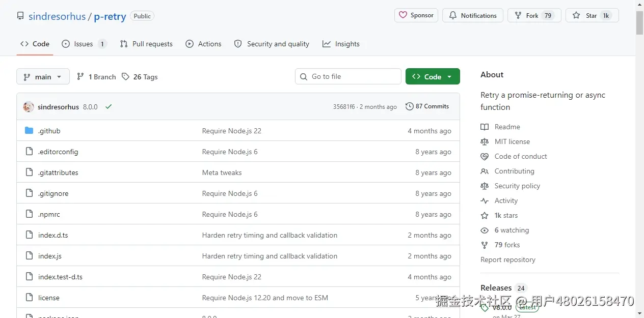644x318 pixels.
Task: View the 1k stars link
Action: pos(506,215)
